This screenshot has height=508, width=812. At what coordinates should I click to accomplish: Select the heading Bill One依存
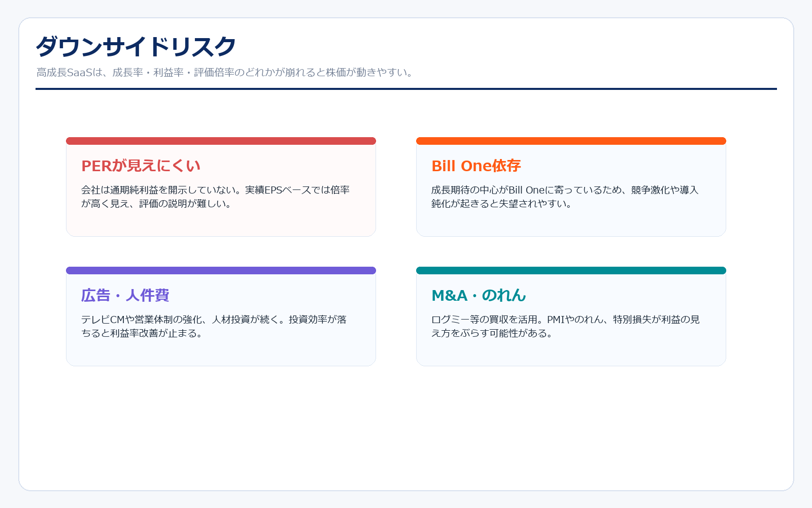coord(476,166)
